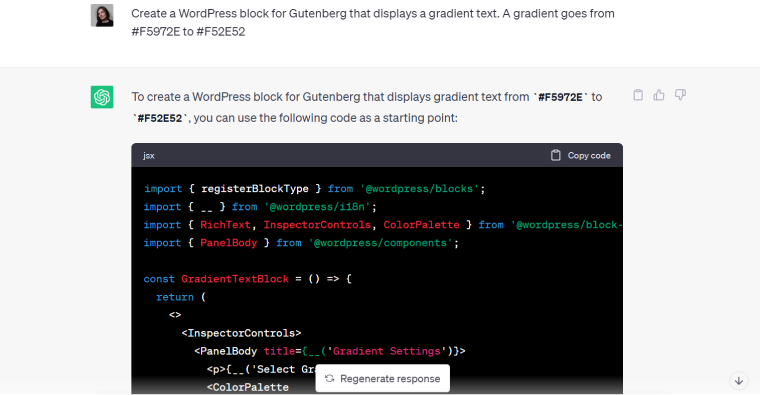Click Regenerate response button
This screenshot has width=760, height=395.
point(382,379)
